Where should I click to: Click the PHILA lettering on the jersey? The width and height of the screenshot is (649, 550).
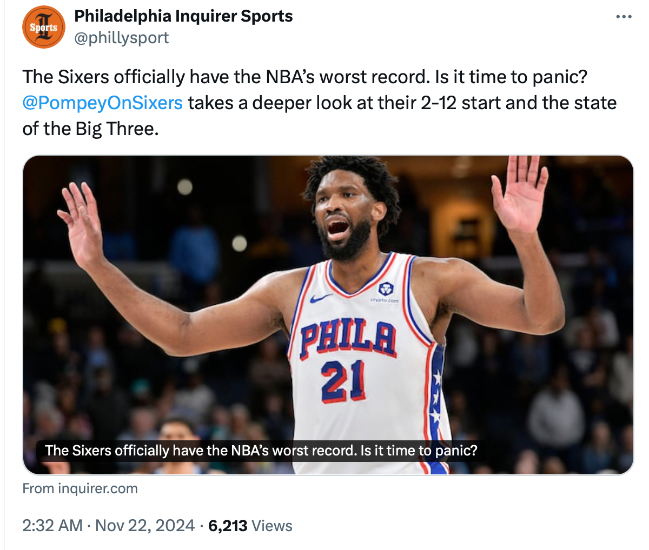pyautogui.click(x=348, y=338)
